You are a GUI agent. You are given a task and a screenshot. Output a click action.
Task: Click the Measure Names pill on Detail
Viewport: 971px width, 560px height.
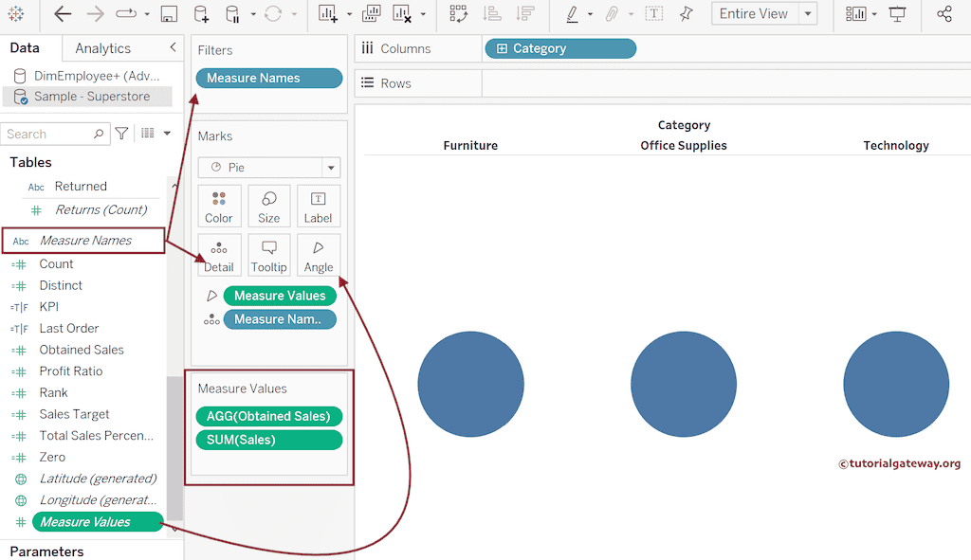pyautogui.click(x=280, y=319)
